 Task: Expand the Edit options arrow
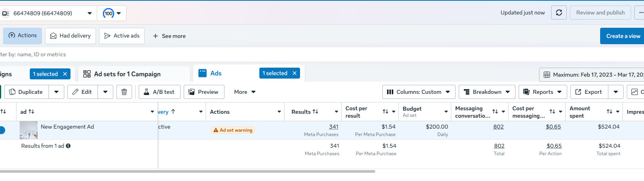[105, 92]
